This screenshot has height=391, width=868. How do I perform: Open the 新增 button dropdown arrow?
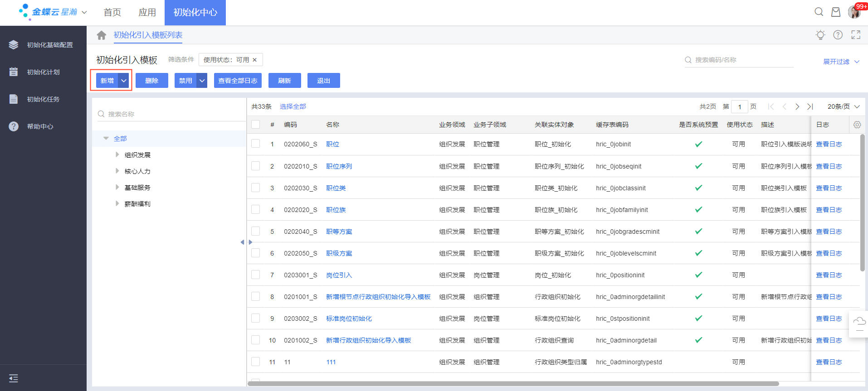click(124, 81)
